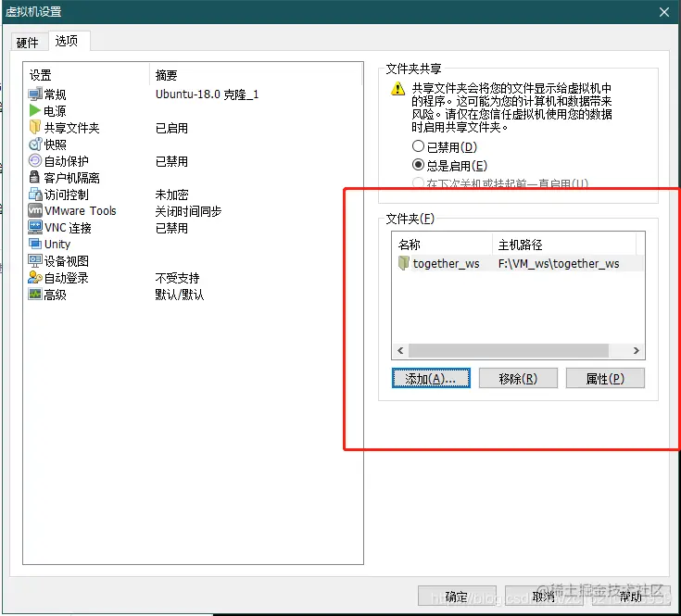Click the 添加(A)... button
This screenshot has width=681, height=616.
click(431, 378)
